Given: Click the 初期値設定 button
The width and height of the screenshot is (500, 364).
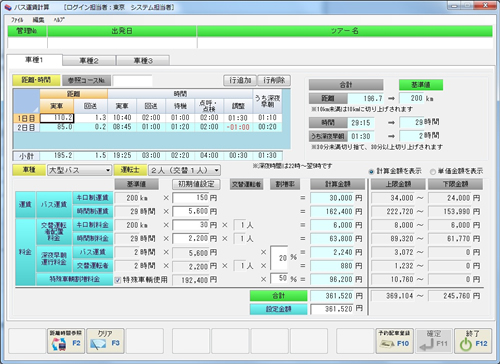Looking at the screenshot, I should (196, 184).
